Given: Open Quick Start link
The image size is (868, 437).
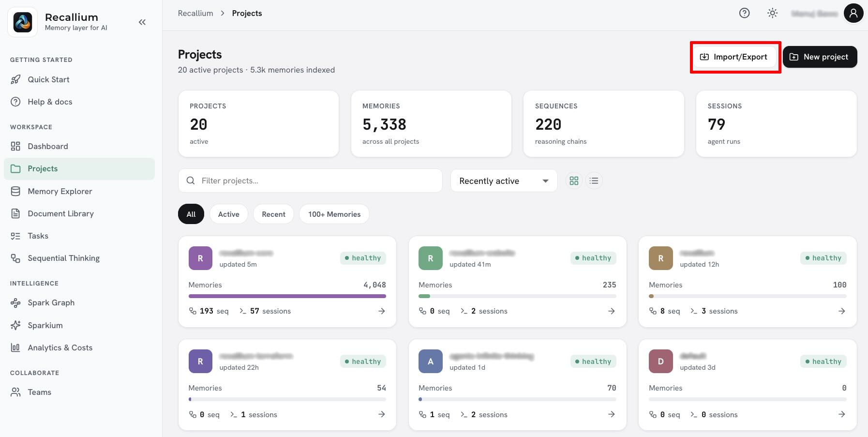Looking at the screenshot, I should click(x=79, y=79).
